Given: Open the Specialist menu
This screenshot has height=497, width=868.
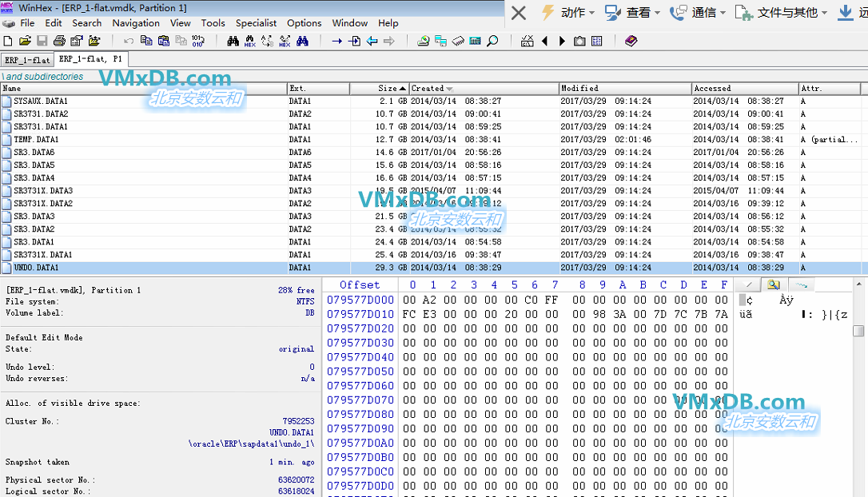Looking at the screenshot, I should [256, 23].
